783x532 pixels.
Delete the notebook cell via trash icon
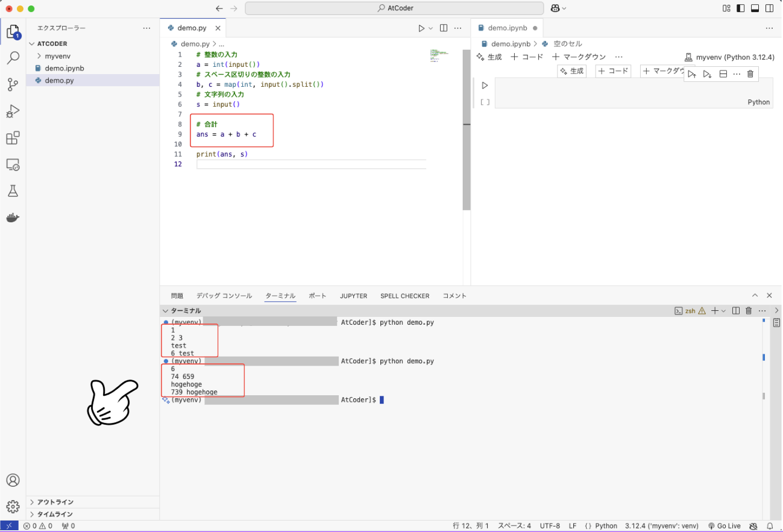(749, 74)
